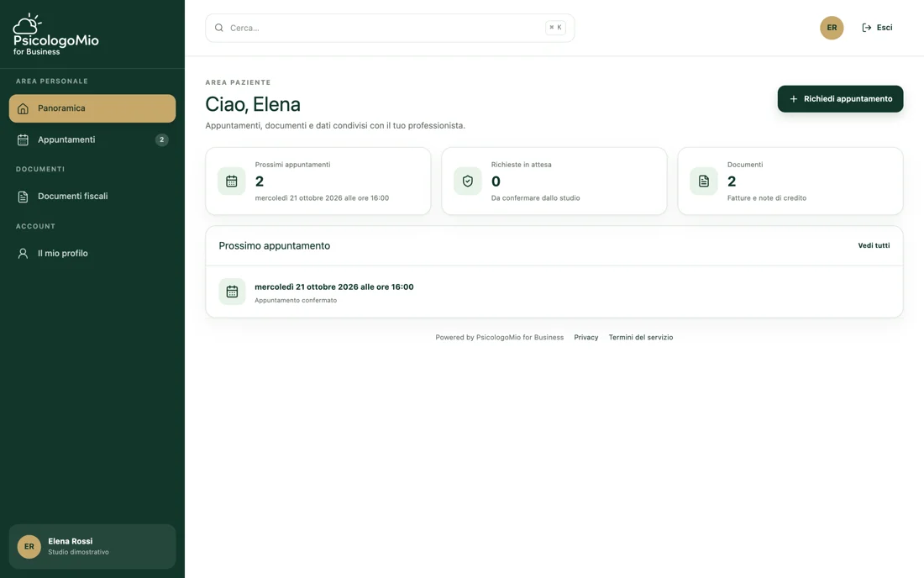Click the plus icon on Richiedi appuntamento
The height and width of the screenshot is (578, 924).
click(x=793, y=99)
